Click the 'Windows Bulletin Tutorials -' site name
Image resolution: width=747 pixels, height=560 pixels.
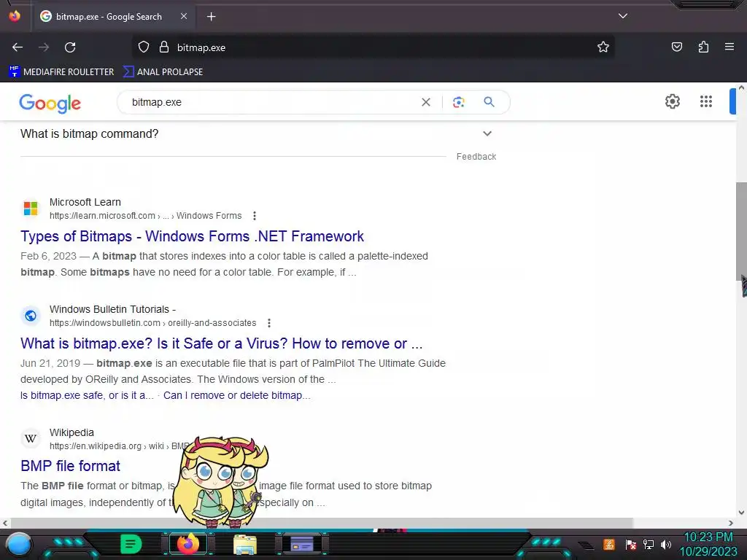[112, 309]
